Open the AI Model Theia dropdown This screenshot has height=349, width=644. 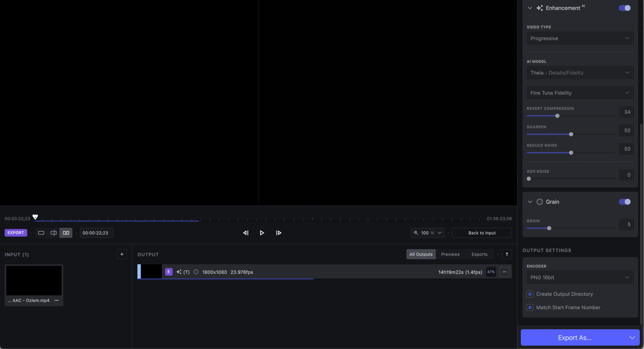coord(579,73)
